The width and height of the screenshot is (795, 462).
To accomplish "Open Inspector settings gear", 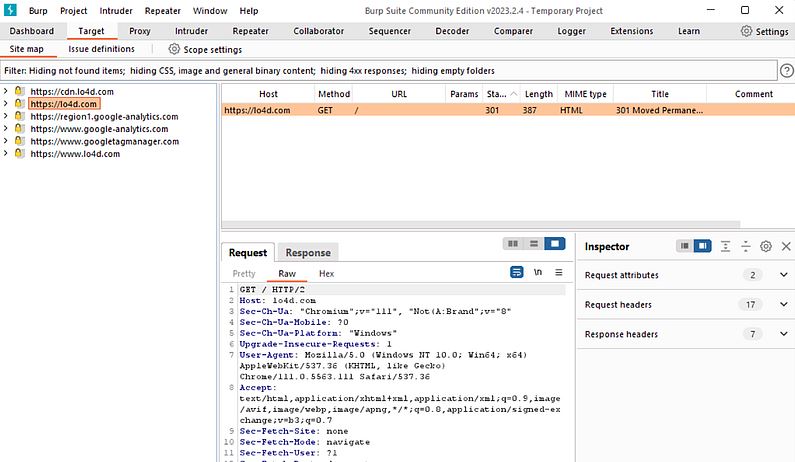I will (766, 246).
